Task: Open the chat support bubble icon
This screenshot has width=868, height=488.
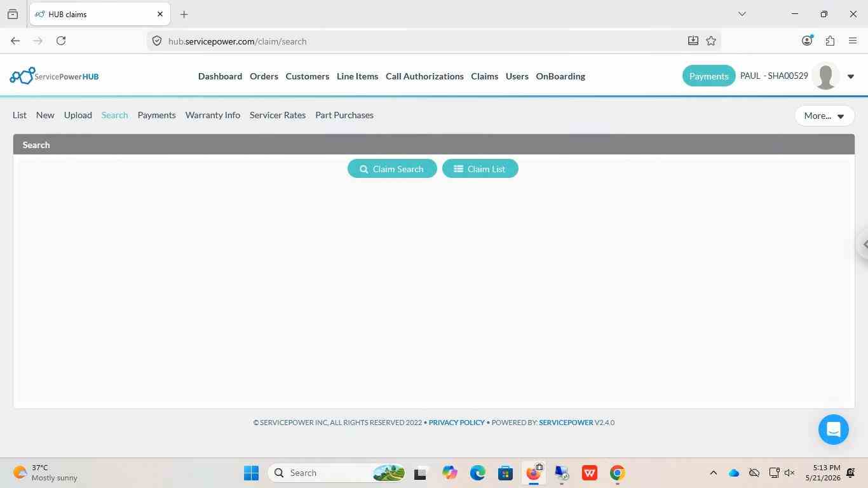Action: click(833, 430)
